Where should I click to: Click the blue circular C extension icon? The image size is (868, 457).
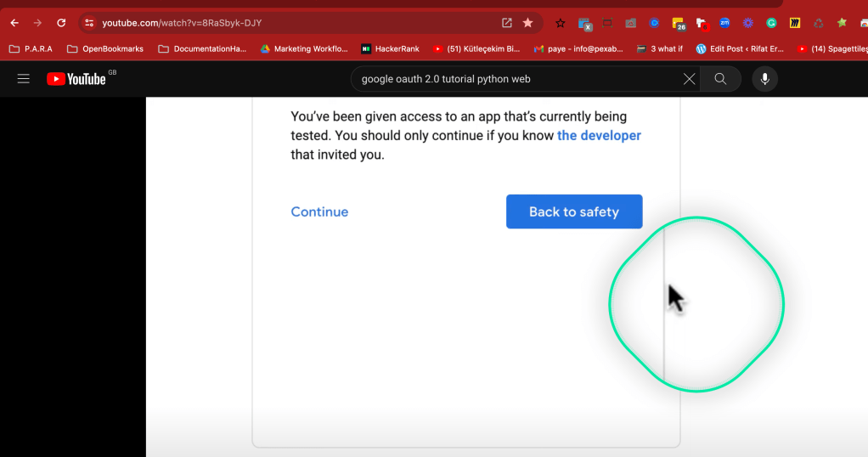pos(654,23)
